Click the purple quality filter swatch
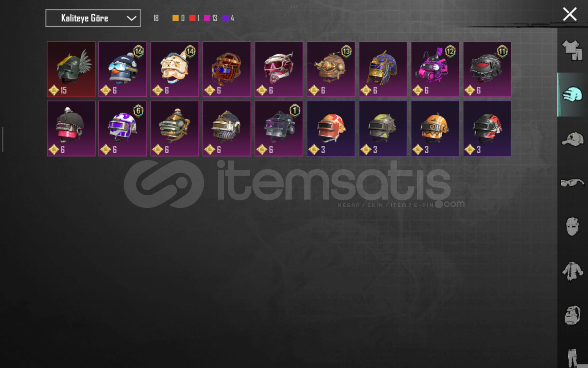Viewport: 588px width, 368px height. click(x=225, y=18)
